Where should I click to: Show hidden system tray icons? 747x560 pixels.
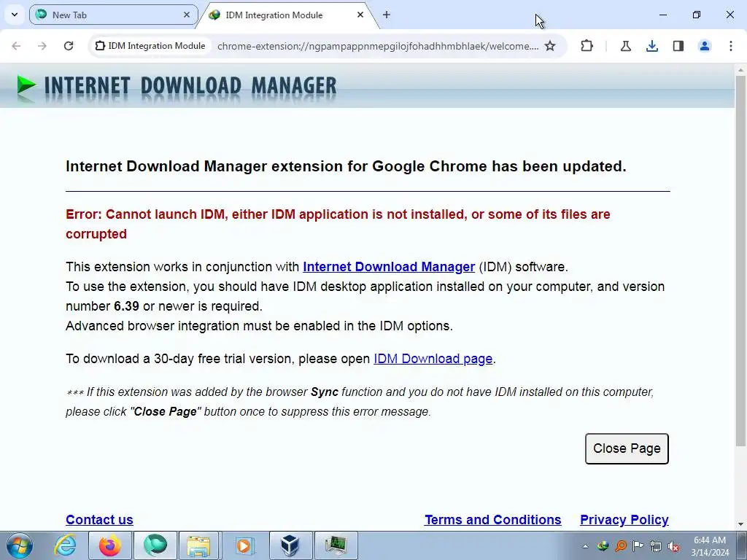click(x=585, y=546)
